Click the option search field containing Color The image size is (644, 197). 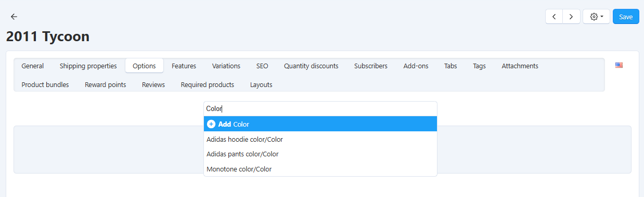320,108
